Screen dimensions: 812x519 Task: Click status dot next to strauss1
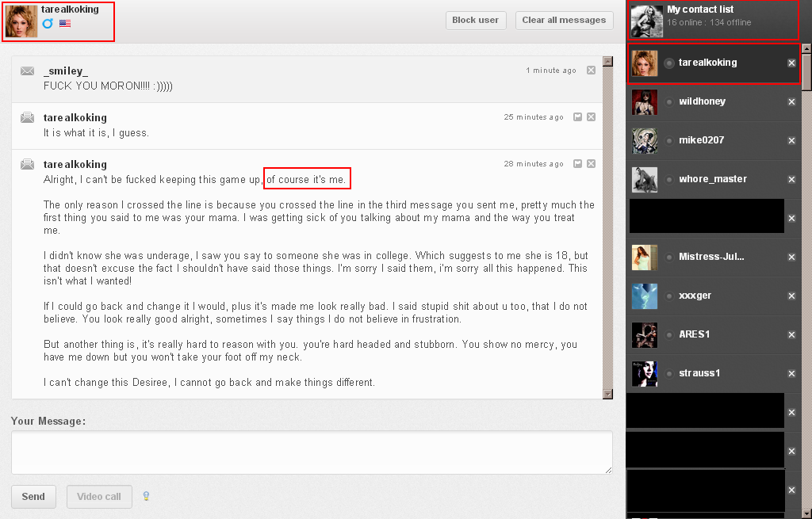[669, 373]
